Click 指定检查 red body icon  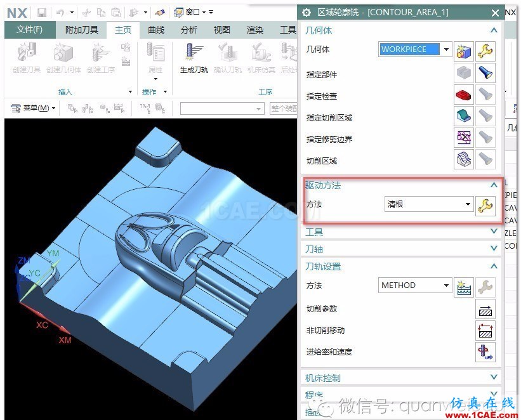[463, 95]
